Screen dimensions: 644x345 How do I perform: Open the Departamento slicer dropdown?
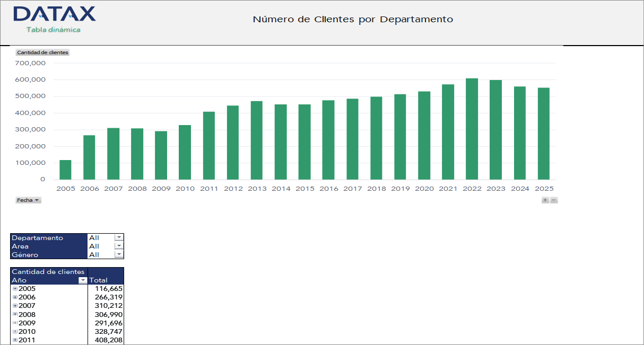118,237
